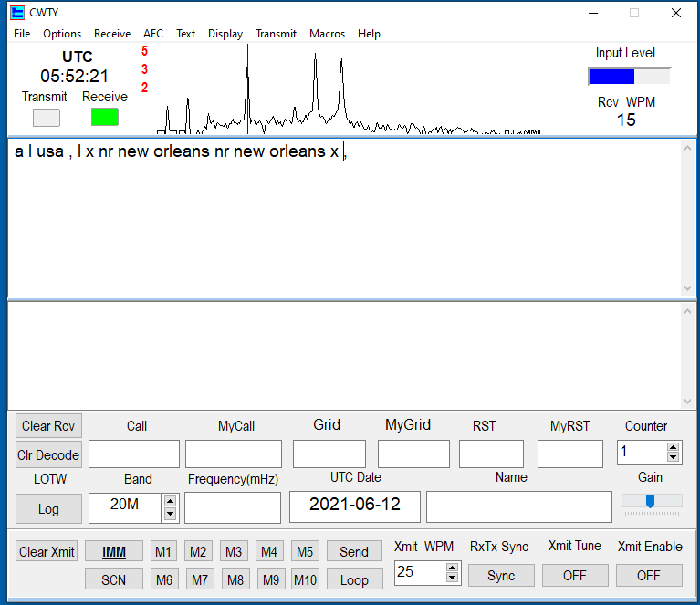Click the Gain slider thumb

pyautogui.click(x=651, y=501)
